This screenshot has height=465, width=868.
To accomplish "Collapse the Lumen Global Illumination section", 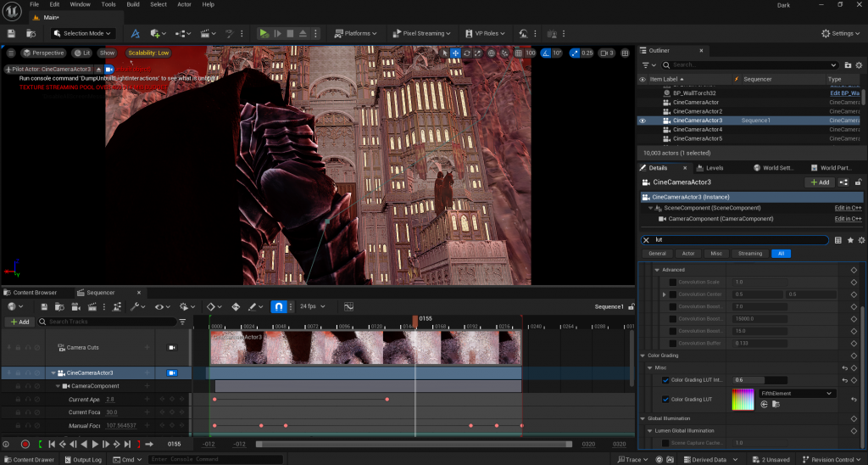I will 650,431.
